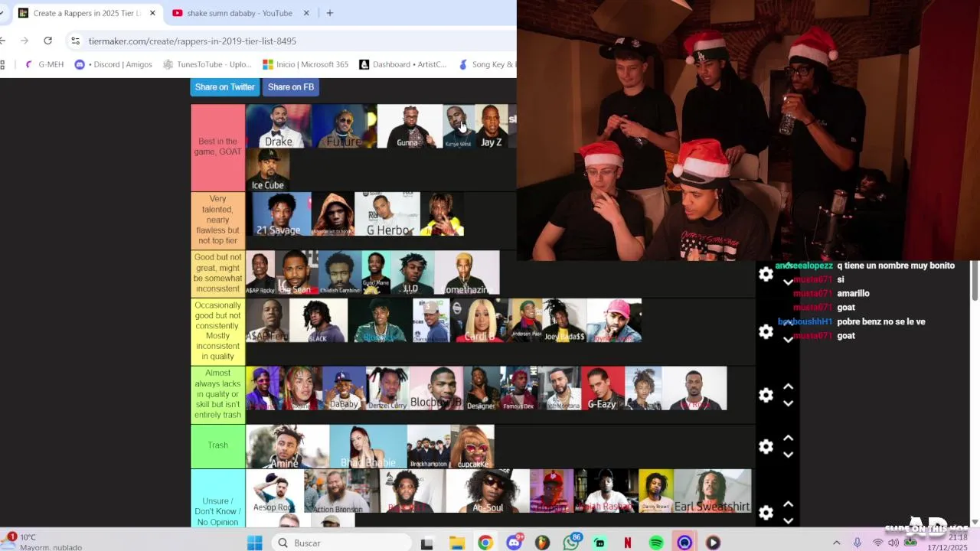Screen dimensions: 980x551
Task: Open a new browser tab
Action: tap(329, 13)
